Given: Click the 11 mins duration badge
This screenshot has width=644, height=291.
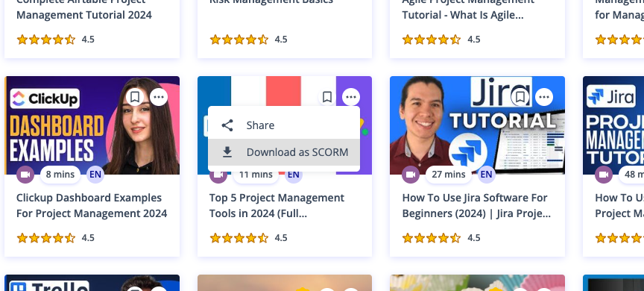Looking at the screenshot, I should [256, 175].
